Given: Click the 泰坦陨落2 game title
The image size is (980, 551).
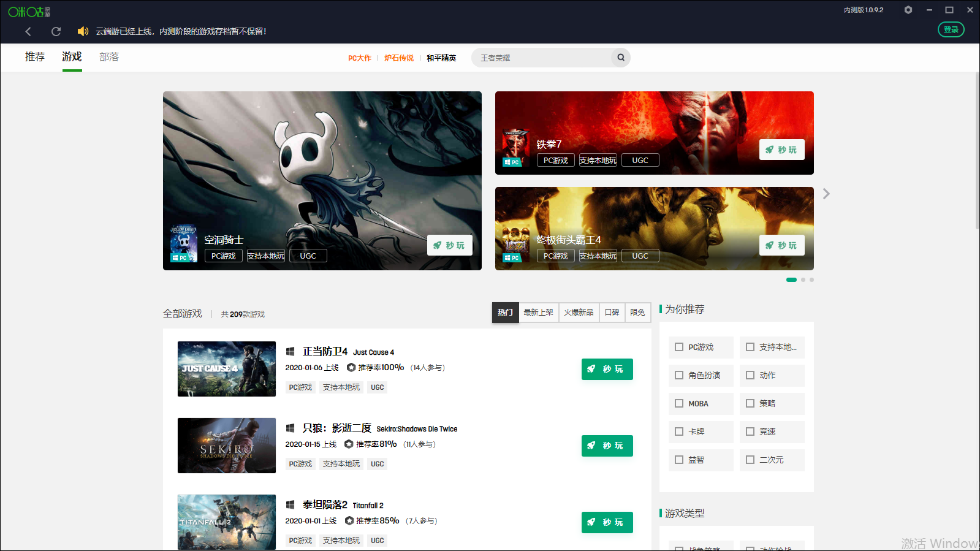Looking at the screenshot, I should (x=325, y=505).
